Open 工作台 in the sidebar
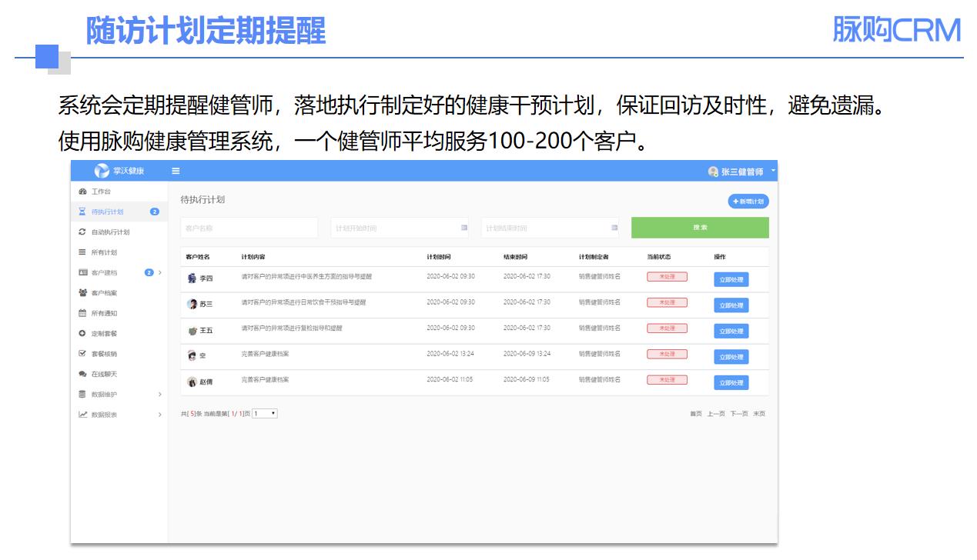 coord(101,192)
